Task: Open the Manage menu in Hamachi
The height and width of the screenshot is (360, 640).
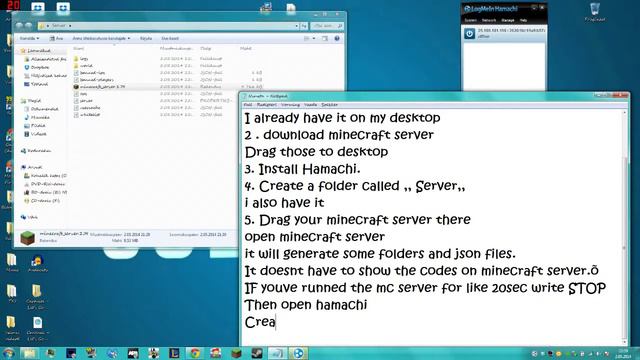Action: [x=508, y=20]
